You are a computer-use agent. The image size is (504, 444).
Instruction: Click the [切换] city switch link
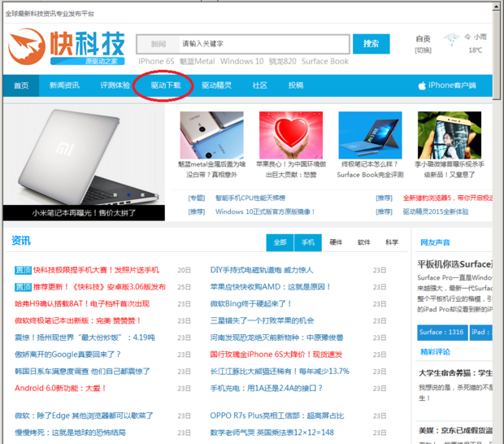pos(423,50)
